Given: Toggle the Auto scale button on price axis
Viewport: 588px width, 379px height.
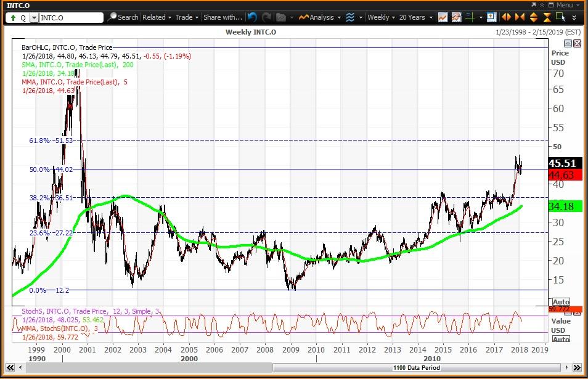Looking at the screenshot, I should pos(561,302).
